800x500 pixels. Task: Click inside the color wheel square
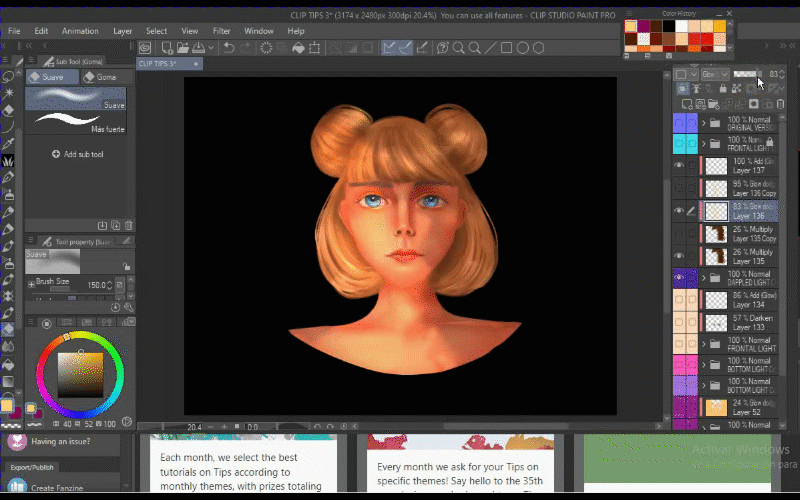pos(79,374)
